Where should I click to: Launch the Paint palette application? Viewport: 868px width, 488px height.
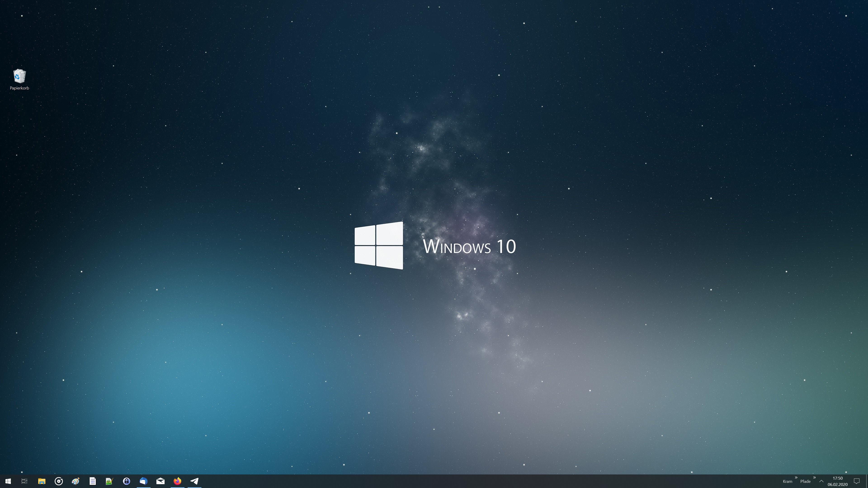[75, 481]
